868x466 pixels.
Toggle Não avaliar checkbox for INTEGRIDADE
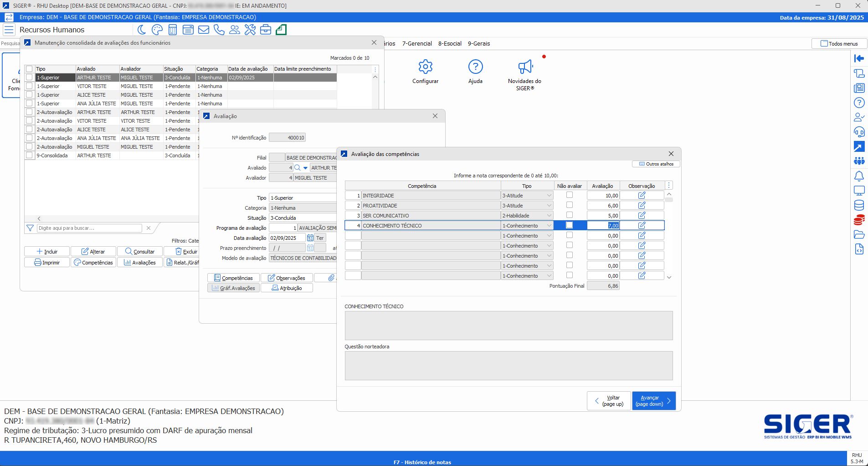[569, 195]
